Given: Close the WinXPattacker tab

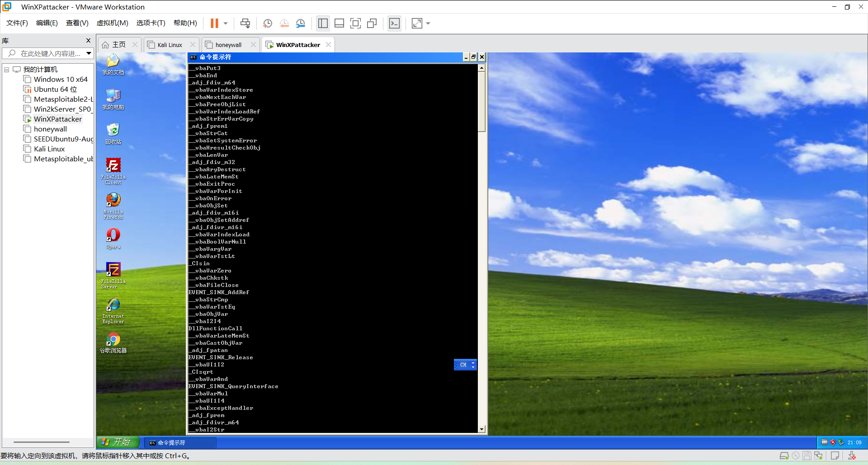Looking at the screenshot, I should point(328,45).
